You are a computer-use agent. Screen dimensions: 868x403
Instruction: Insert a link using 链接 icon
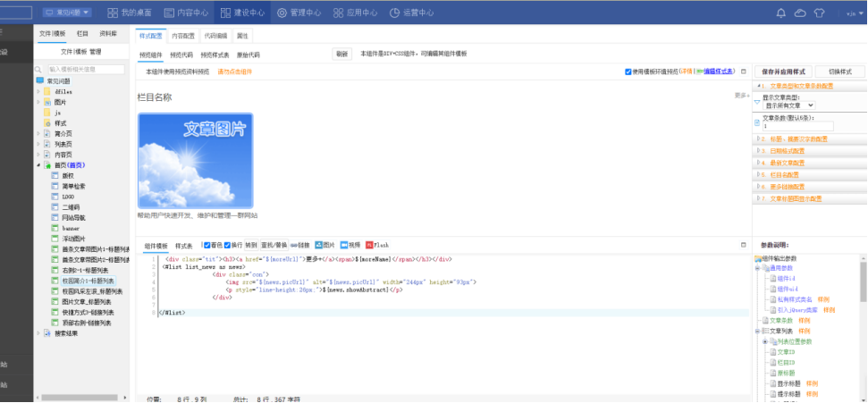click(x=299, y=245)
